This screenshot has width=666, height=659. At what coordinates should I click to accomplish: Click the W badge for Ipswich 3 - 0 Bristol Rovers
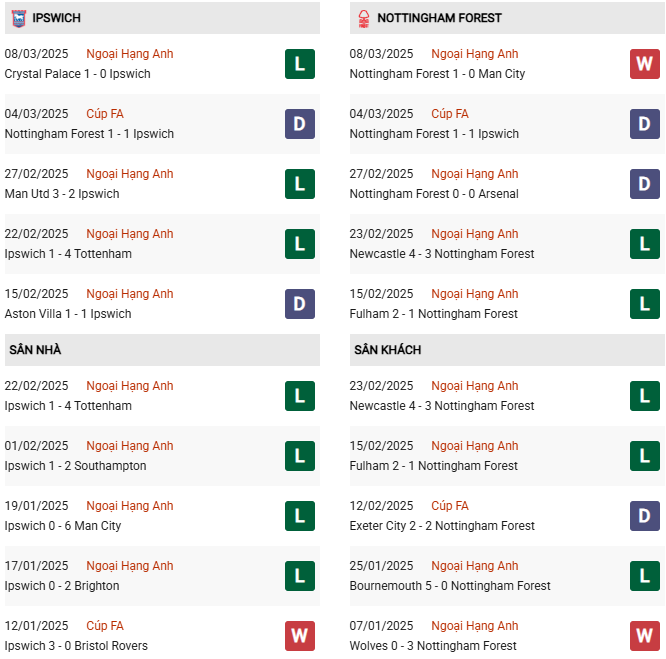coord(299,636)
